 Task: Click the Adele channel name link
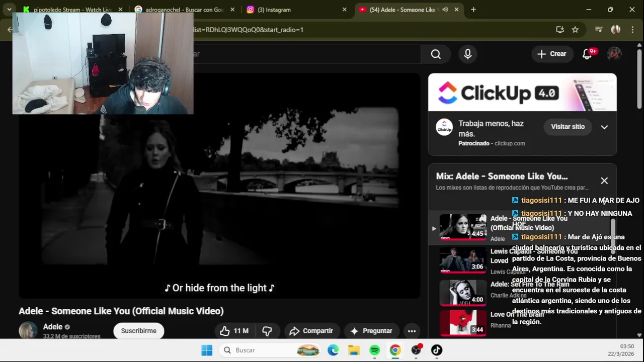point(53,327)
